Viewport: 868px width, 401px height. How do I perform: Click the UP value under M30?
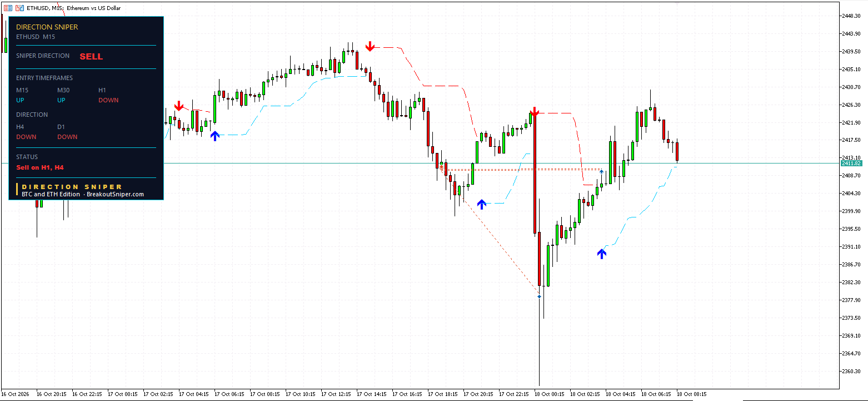click(x=62, y=100)
